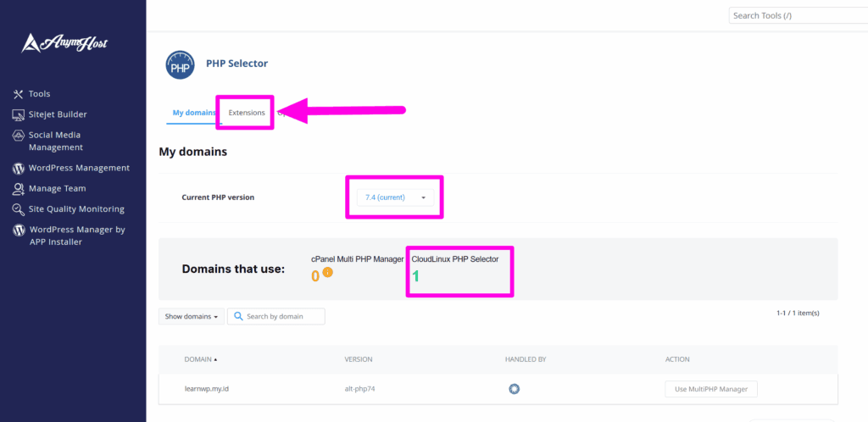This screenshot has width=868, height=422.
Task: Click the PHP Selector gauge logo
Action: (x=180, y=64)
